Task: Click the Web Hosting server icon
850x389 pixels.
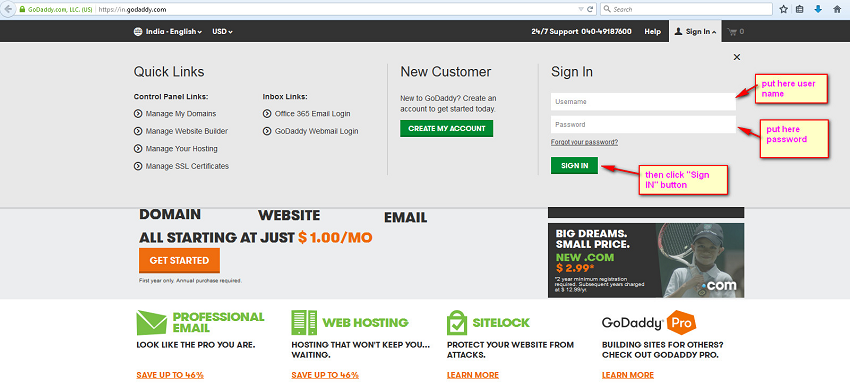Action: (304, 323)
